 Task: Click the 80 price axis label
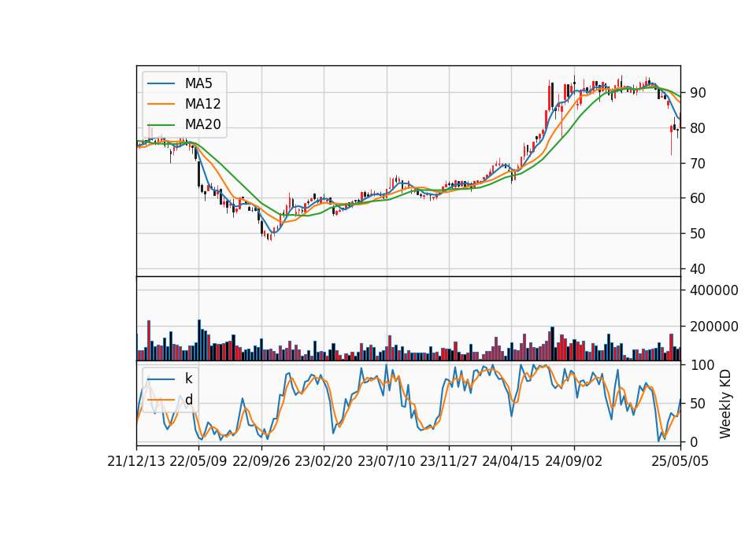pos(698,128)
